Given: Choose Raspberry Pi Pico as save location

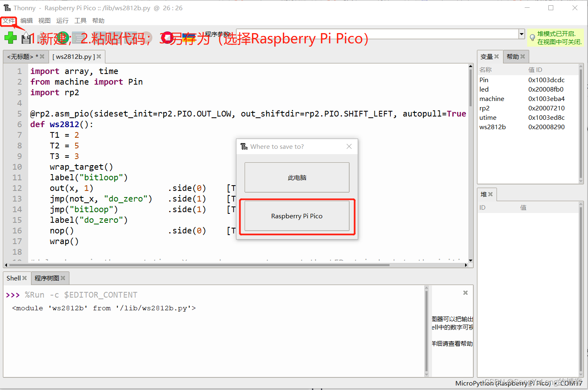Looking at the screenshot, I should click(x=297, y=216).
